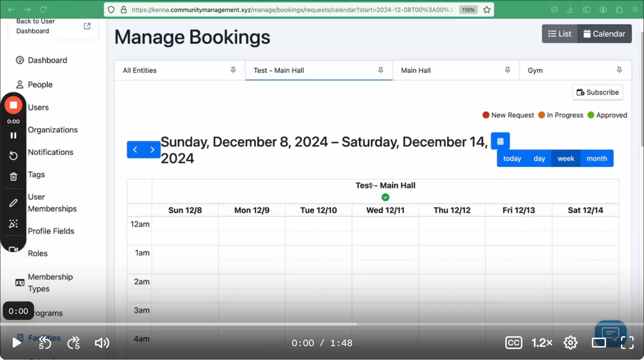Click the Sat 12/14 column header

tap(585, 210)
